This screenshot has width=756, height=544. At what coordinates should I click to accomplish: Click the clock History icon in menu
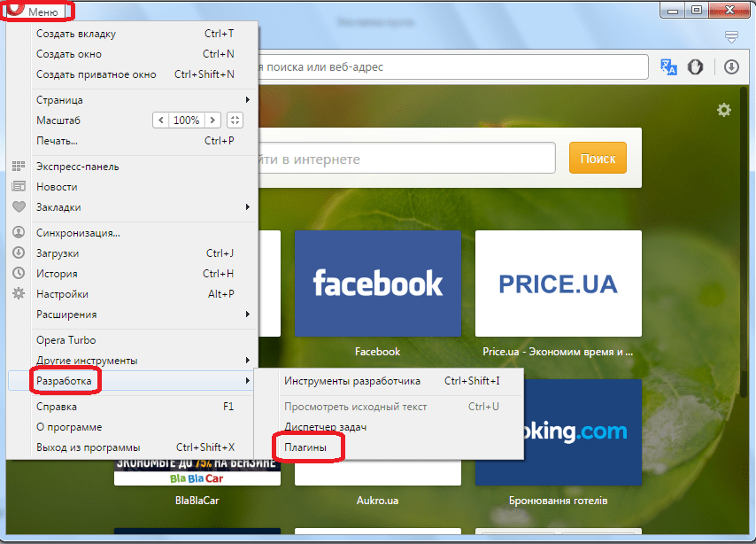[x=19, y=274]
